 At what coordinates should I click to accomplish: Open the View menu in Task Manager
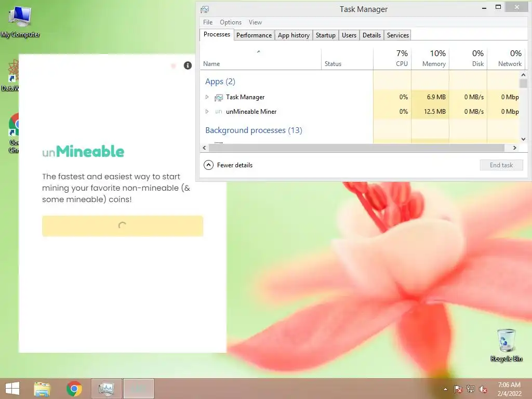click(255, 22)
